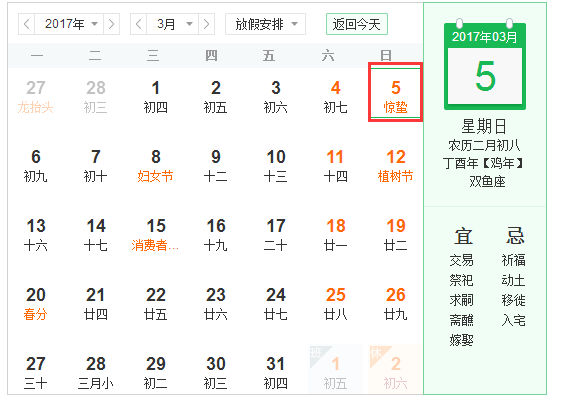Select March 10 十三 date
This screenshot has height=400, width=565.
tap(276, 166)
